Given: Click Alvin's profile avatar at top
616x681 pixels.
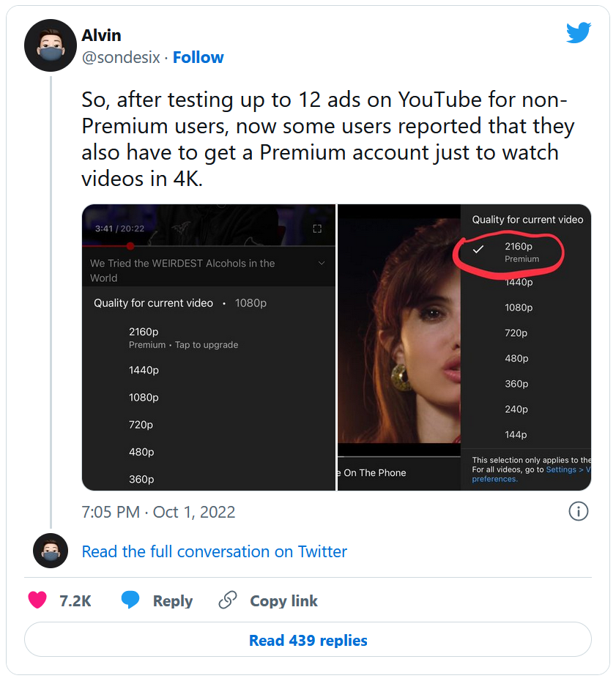Looking at the screenshot, I should 51,45.
